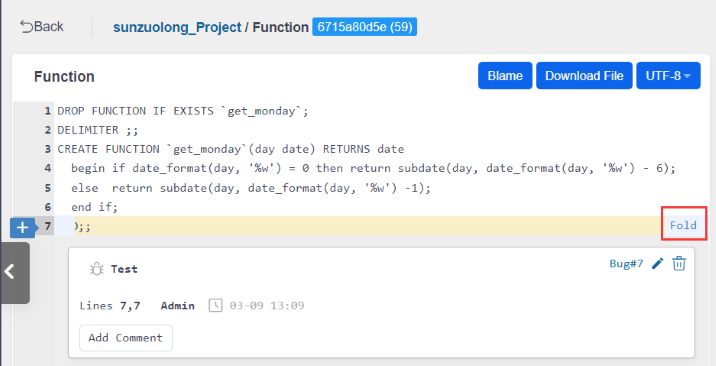Go back using the Back arrow
The height and width of the screenshot is (366, 716).
click(42, 26)
